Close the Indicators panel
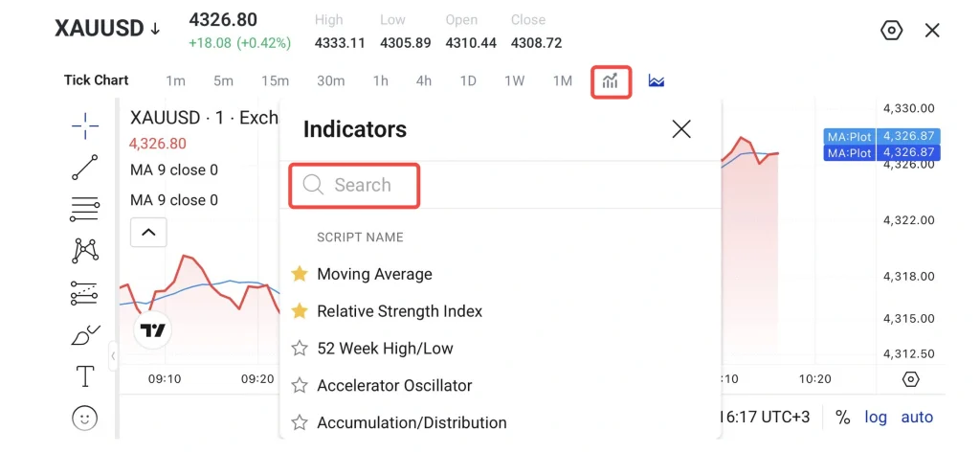The width and height of the screenshot is (980, 453). (681, 129)
